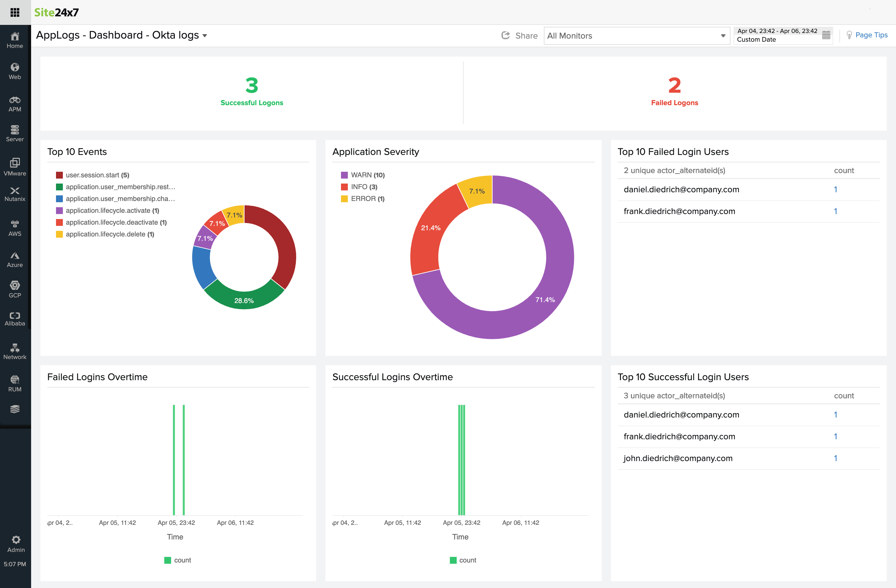This screenshot has width=896, height=588.
Task: Navigate to the Nutanix section
Action: click(15, 193)
